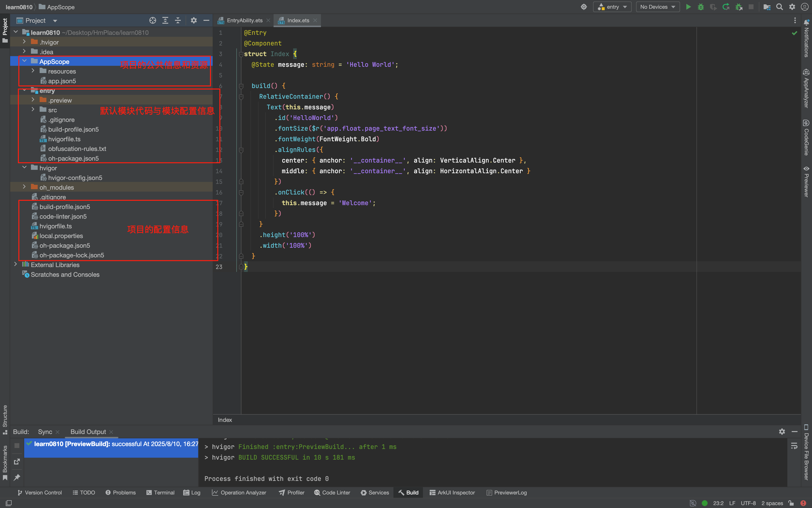Expand the .hvigor folder
Viewport: 812px width, 508px height.
click(24, 42)
